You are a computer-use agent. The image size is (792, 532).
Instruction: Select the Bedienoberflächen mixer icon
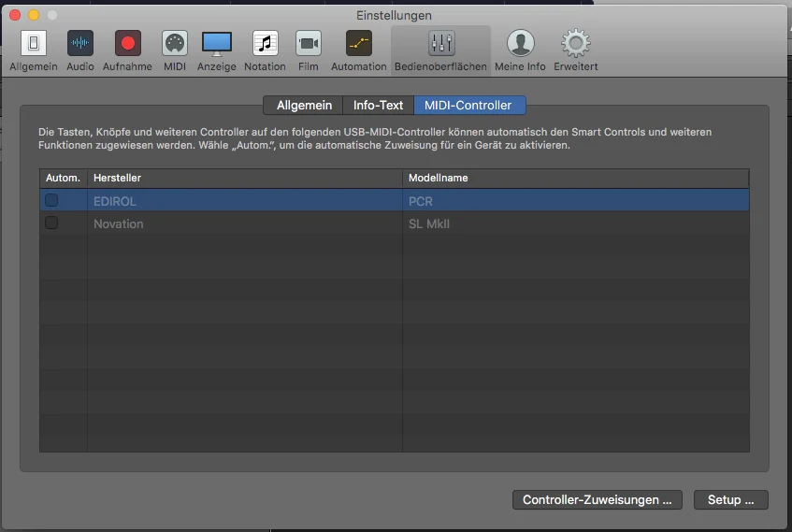(x=441, y=43)
